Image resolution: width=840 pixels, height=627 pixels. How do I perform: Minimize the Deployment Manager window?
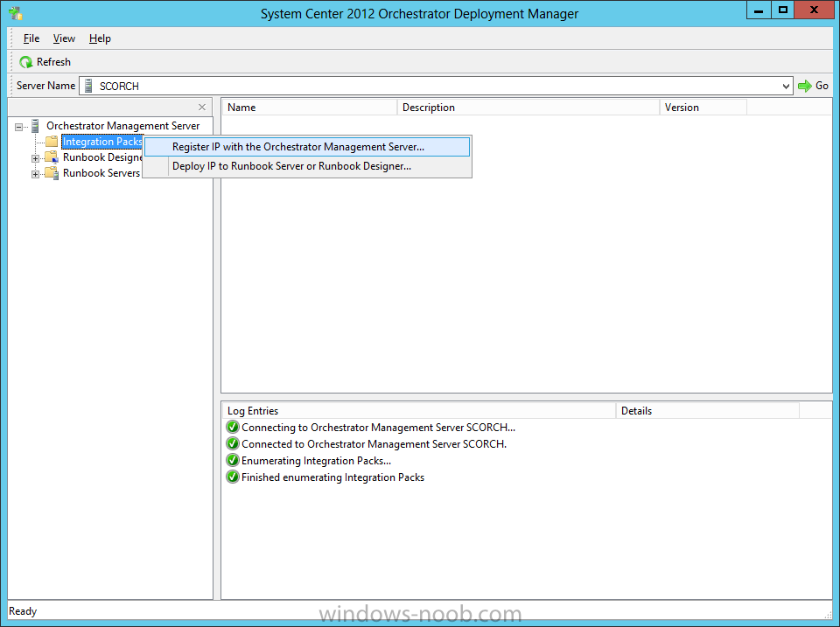point(759,10)
